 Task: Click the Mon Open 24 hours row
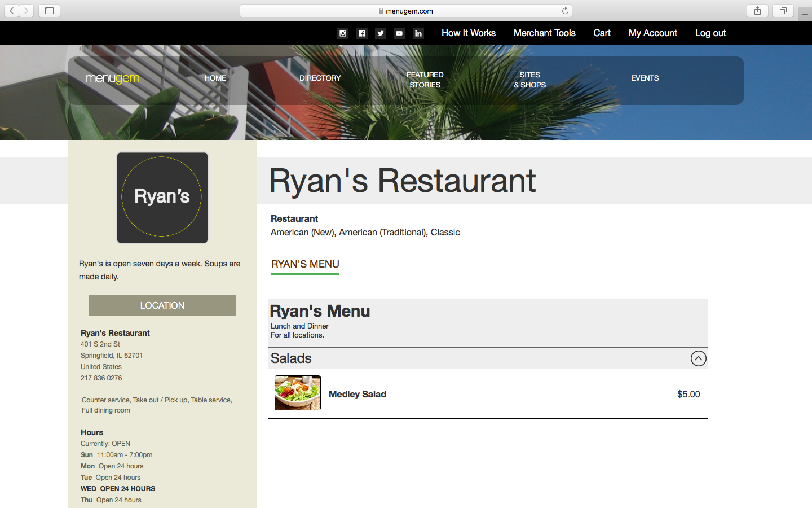coord(112,466)
